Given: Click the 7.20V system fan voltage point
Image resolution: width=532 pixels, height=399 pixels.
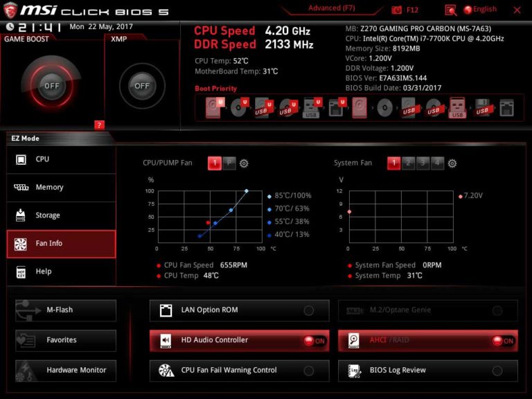Looking at the screenshot, I should tap(349, 212).
